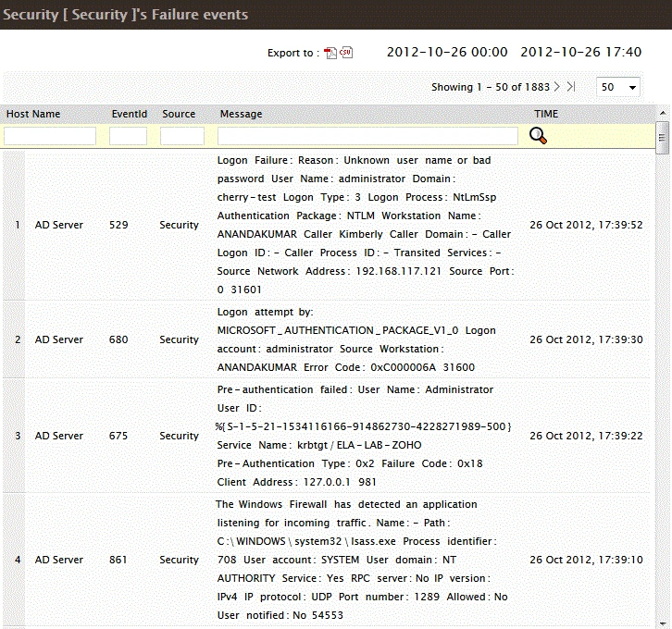Click the vertical scrollbar thumb
Image resolution: width=672 pixels, height=629 pixels.
663,138
